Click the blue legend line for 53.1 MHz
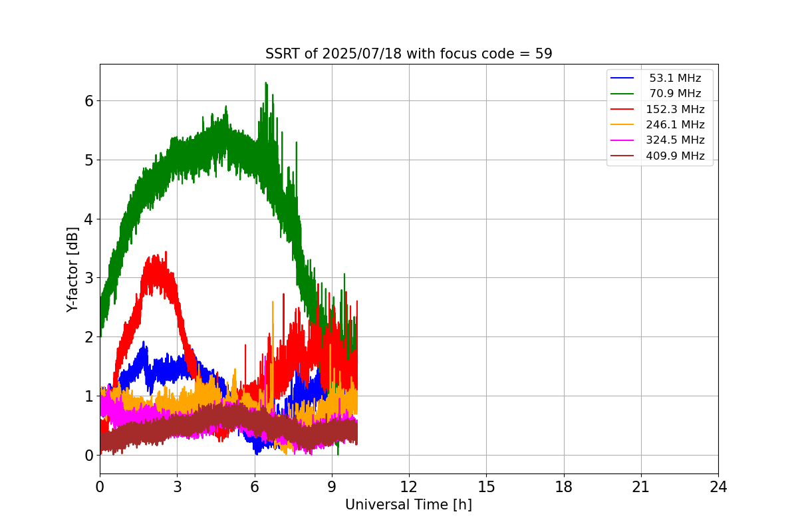Image resolution: width=798 pixels, height=532 pixels. point(622,78)
